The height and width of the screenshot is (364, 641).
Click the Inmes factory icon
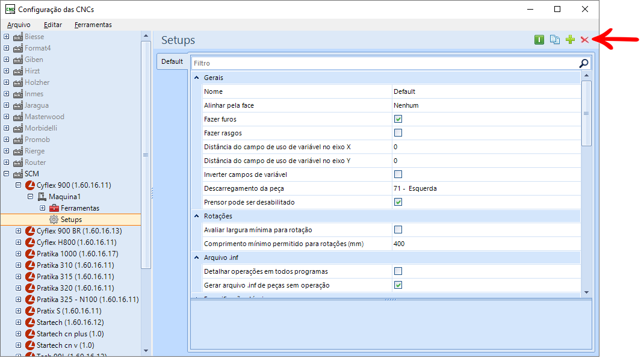click(x=18, y=94)
